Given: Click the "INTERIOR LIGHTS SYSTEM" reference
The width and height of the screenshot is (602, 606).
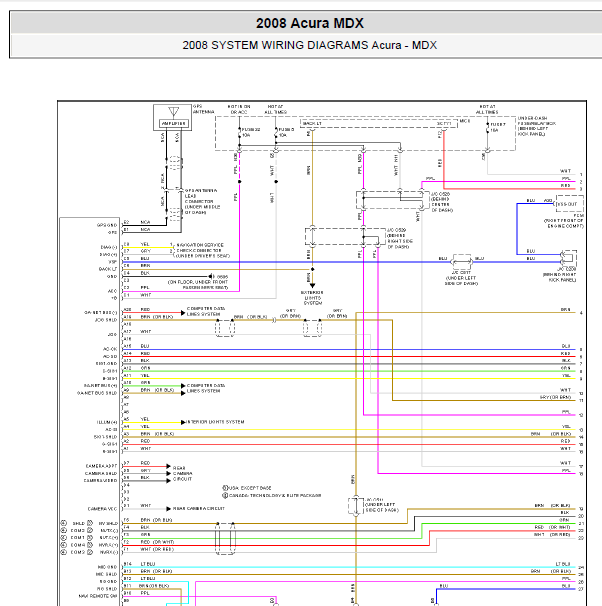Looking at the screenshot, I should point(215,422).
